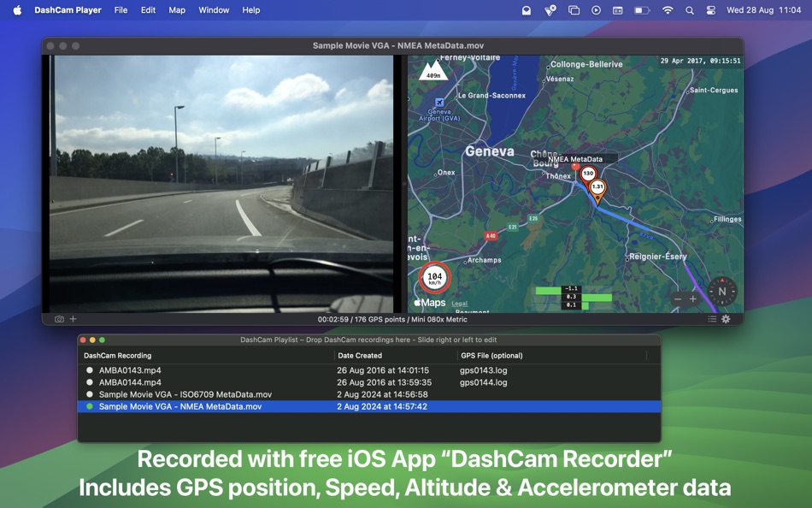Open the Apple menu
812x508 pixels.
click(x=17, y=10)
